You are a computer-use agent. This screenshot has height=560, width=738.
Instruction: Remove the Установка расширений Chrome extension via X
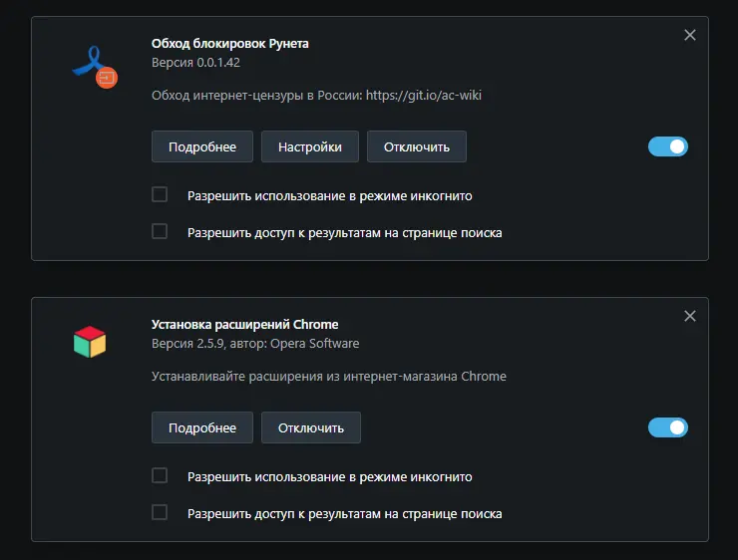pos(689,316)
